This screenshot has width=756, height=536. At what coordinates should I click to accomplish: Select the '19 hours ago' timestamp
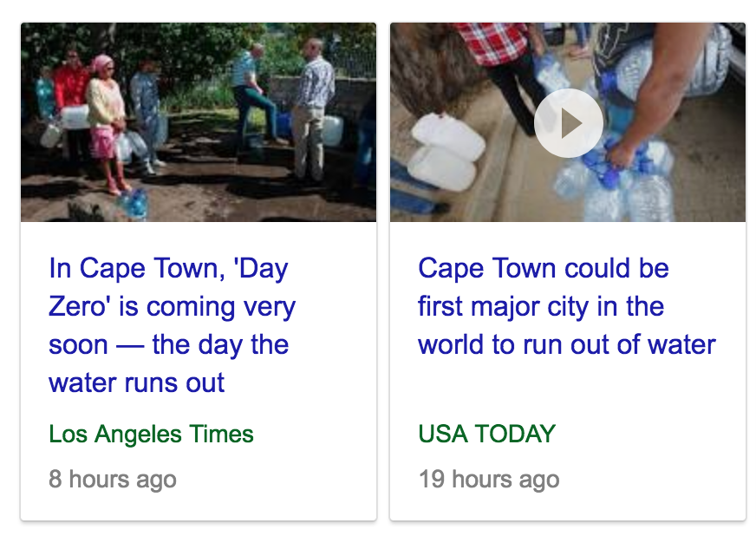(x=489, y=479)
